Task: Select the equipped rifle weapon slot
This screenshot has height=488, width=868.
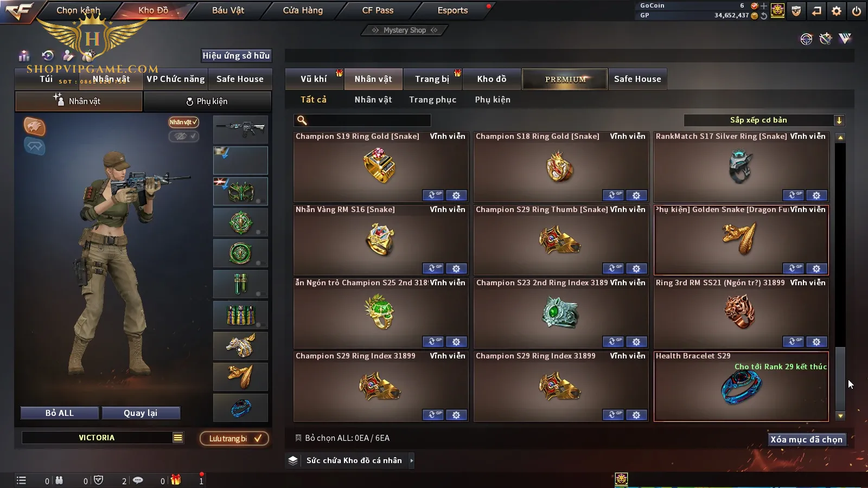Action: click(x=240, y=129)
